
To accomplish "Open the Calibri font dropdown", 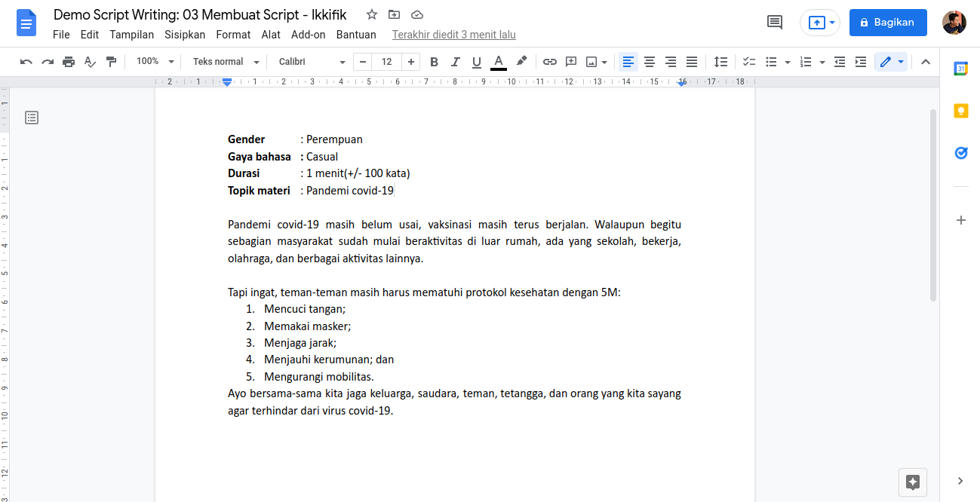I will pos(312,62).
